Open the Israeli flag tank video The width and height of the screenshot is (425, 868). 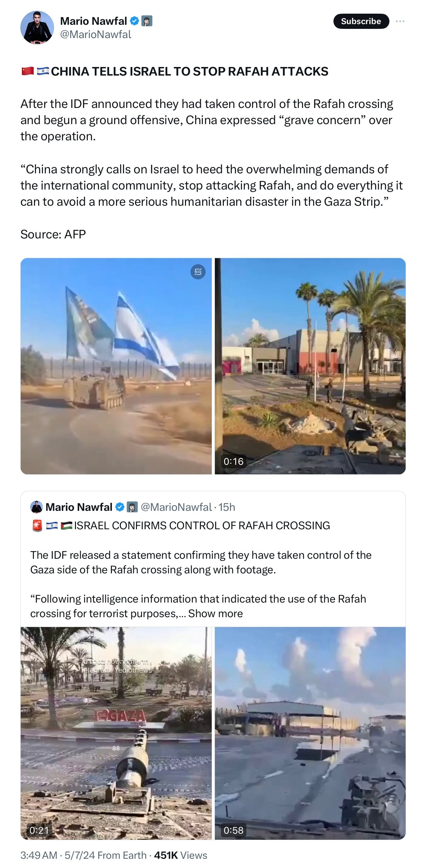coord(116,366)
